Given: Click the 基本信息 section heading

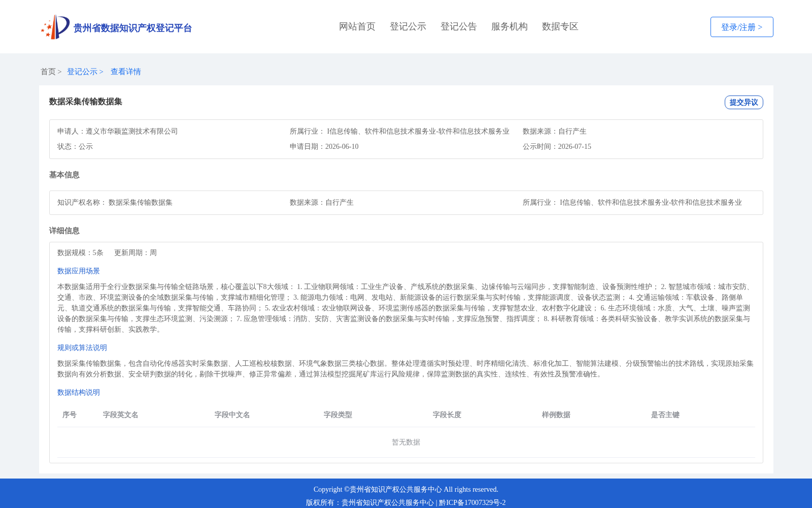Looking at the screenshot, I should [64, 175].
